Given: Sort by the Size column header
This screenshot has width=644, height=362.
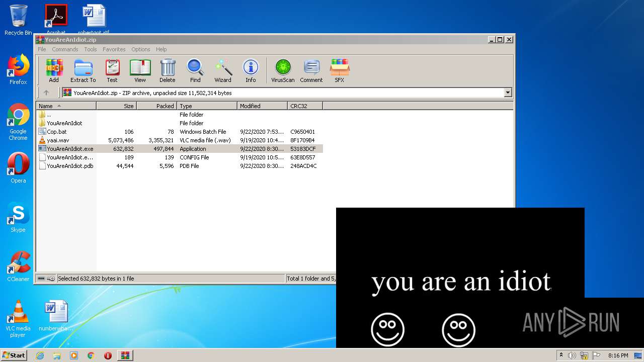Looking at the screenshot, I should 116,106.
